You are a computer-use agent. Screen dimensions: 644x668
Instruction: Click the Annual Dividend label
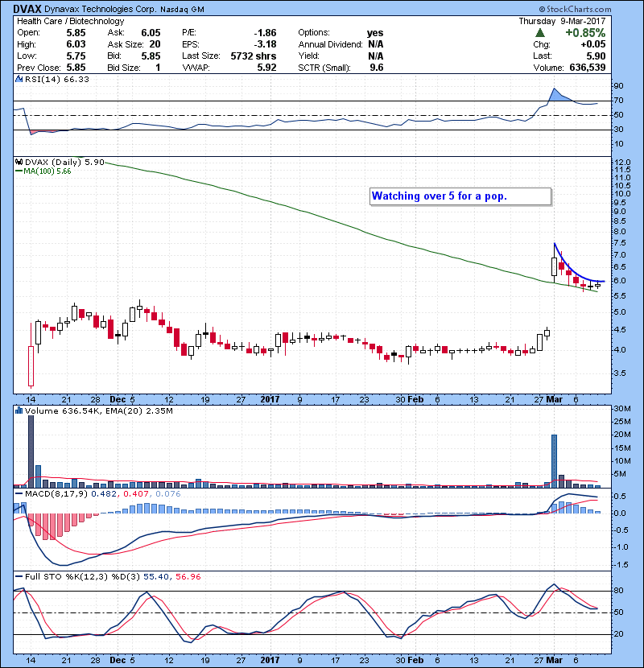(330, 44)
